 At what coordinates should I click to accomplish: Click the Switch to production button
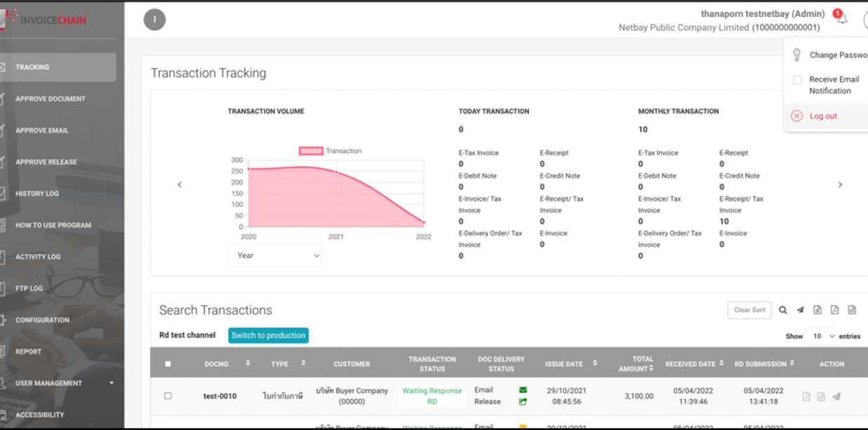(x=269, y=335)
